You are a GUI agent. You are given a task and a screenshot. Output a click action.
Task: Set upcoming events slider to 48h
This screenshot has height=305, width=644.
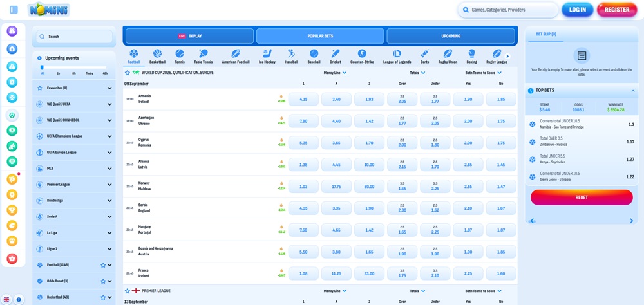click(105, 73)
